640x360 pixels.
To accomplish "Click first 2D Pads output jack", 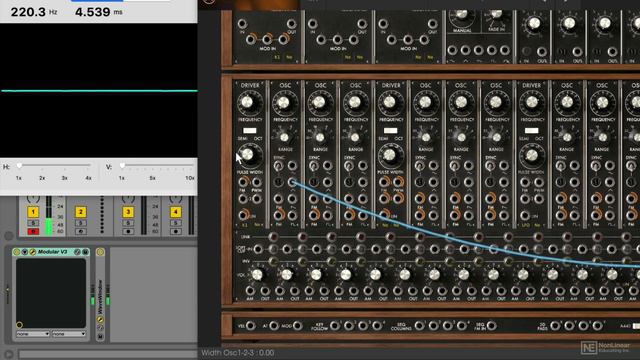I will [x=555, y=326].
